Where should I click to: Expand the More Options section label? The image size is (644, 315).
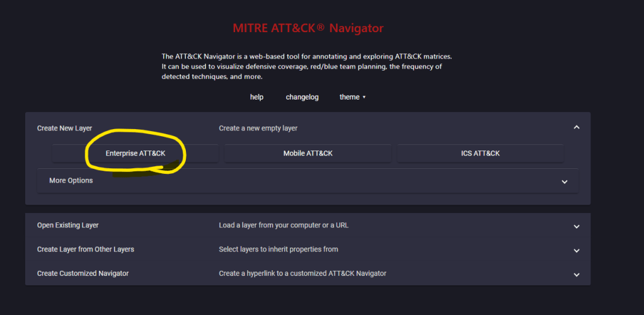(71, 180)
